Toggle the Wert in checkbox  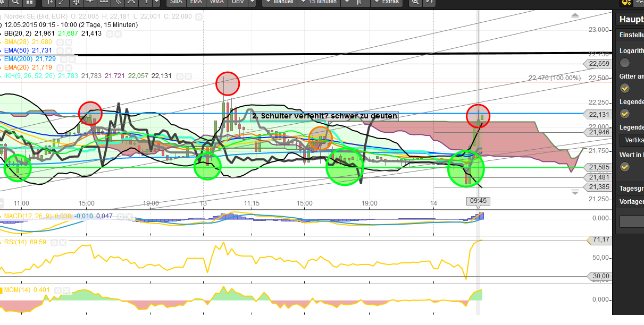[625, 167]
